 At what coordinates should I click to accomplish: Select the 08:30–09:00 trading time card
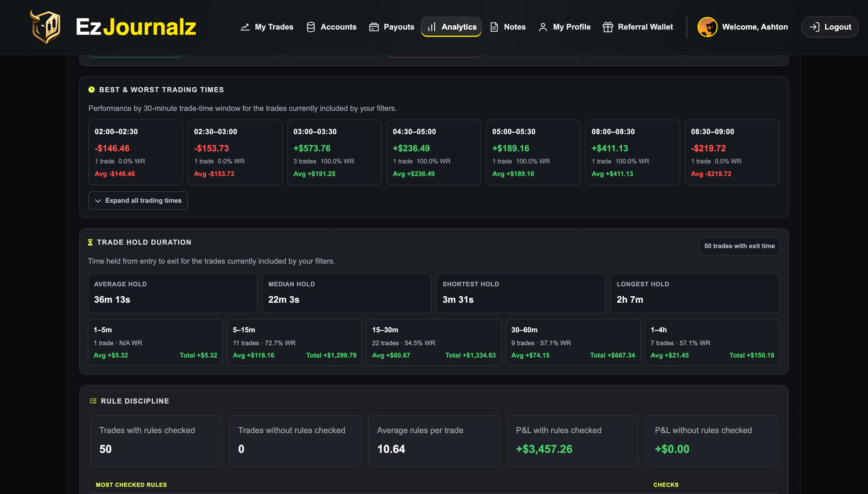[732, 152]
